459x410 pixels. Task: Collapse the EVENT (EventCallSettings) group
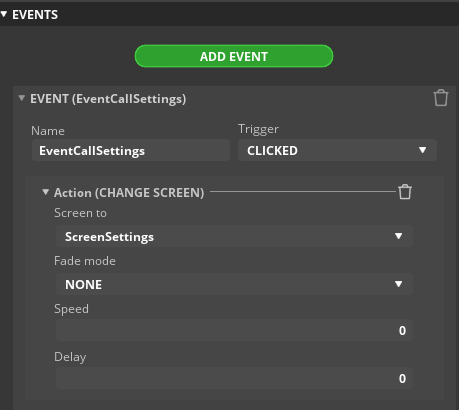pos(22,98)
